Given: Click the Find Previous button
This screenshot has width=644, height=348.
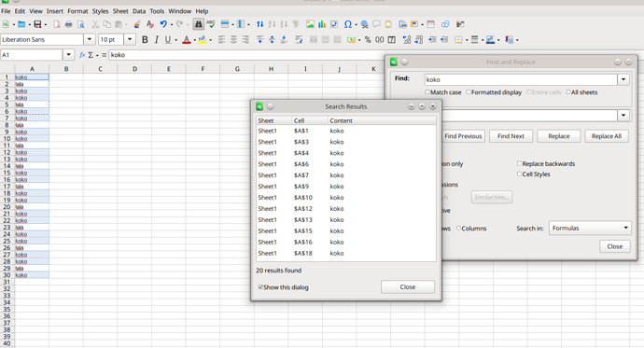Looking at the screenshot, I should click(x=463, y=136).
